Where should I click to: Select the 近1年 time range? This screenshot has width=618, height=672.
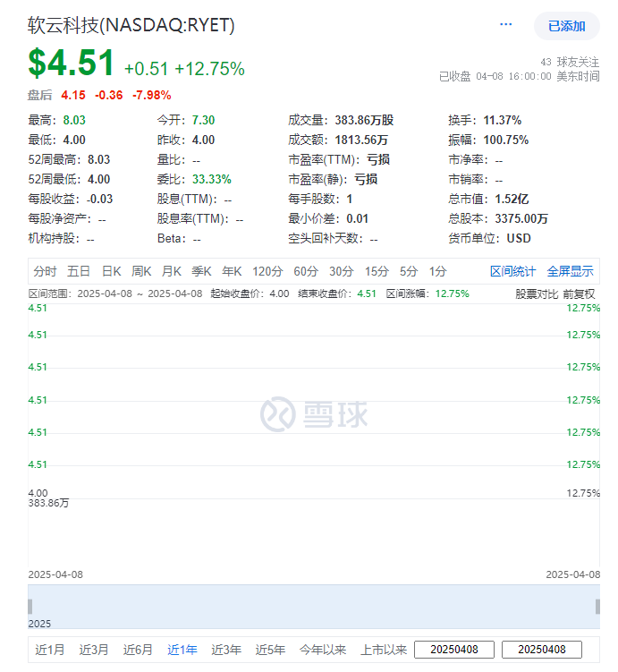tap(182, 650)
